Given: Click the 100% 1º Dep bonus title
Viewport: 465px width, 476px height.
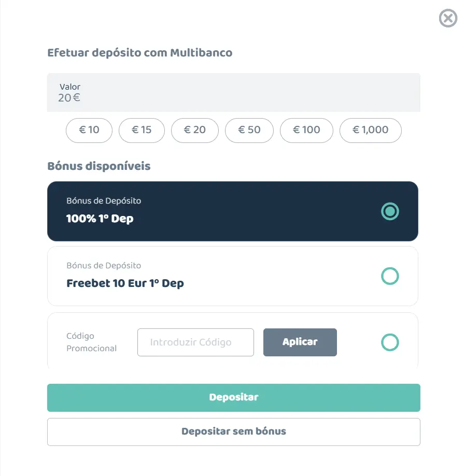Looking at the screenshot, I should [100, 219].
